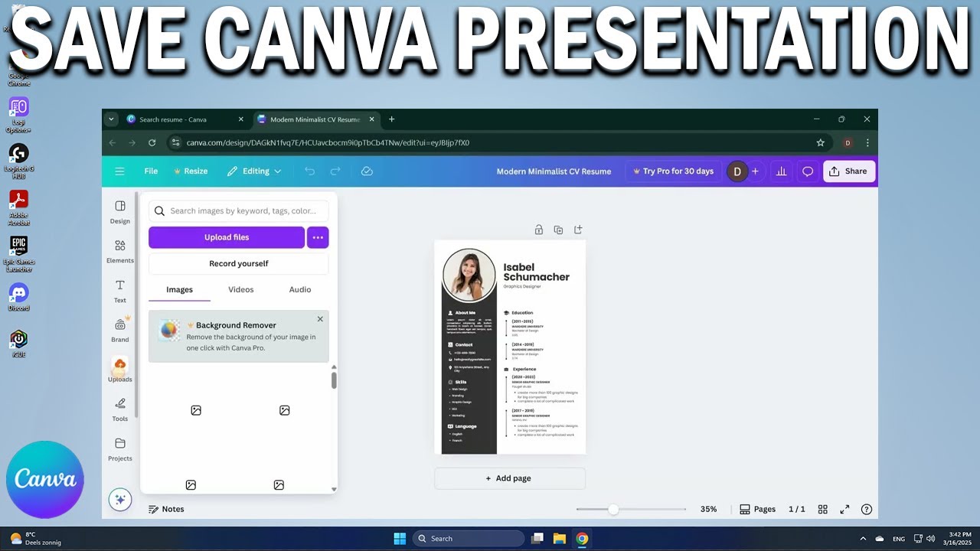Switch to the Videos tab
This screenshot has width=980, height=551.
click(x=241, y=289)
